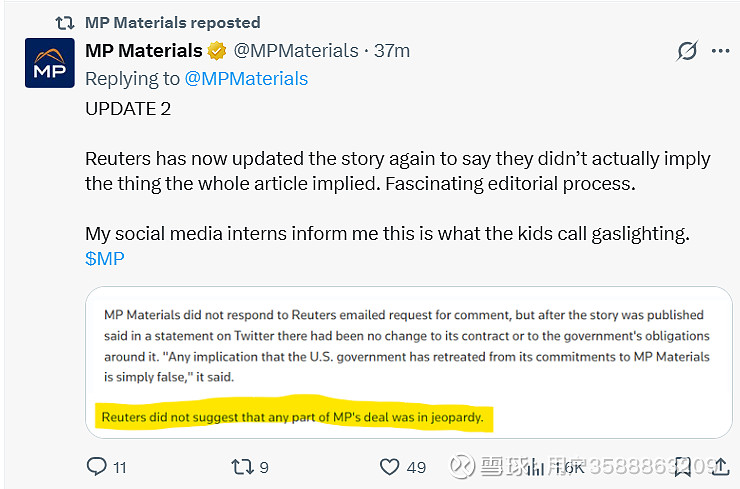Open the 37m timestamp link
The image size is (740, 489).
tap(392, 51)
